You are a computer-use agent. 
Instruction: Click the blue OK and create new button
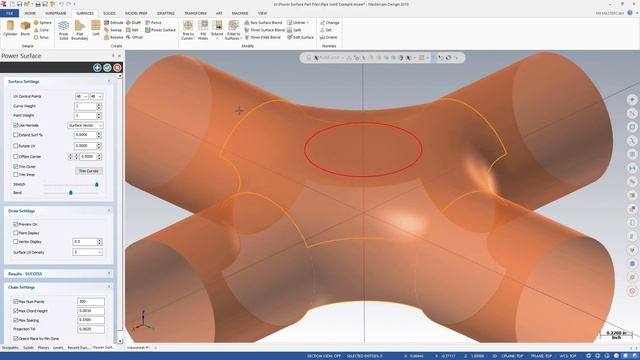[x=97, y=68]
